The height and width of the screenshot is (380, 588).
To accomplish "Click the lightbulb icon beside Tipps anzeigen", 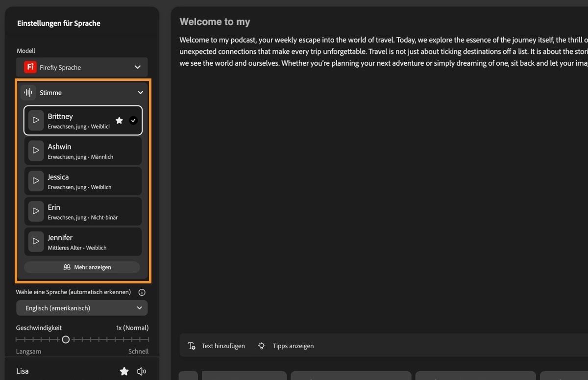I will pos(261,346).
